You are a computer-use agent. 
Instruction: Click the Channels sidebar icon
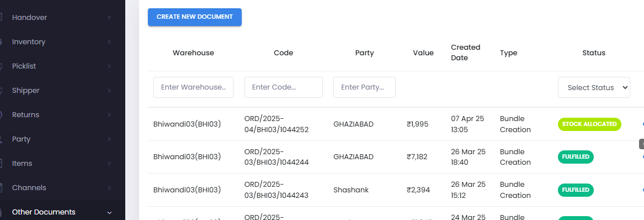1,187
